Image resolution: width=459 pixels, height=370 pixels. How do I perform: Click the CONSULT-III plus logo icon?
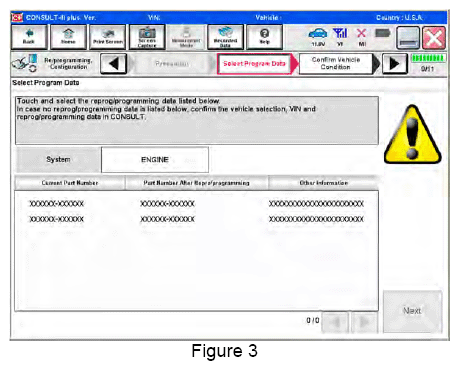[17, 17]
